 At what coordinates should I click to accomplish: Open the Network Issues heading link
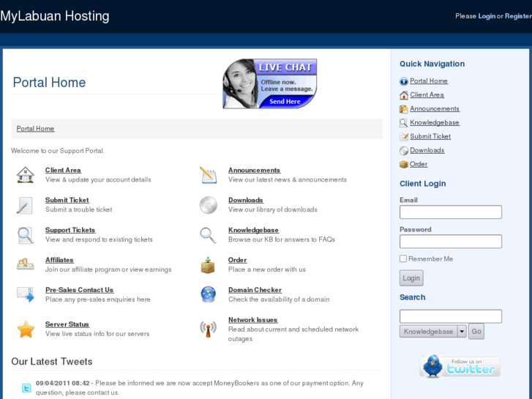(x=252, y=319)
